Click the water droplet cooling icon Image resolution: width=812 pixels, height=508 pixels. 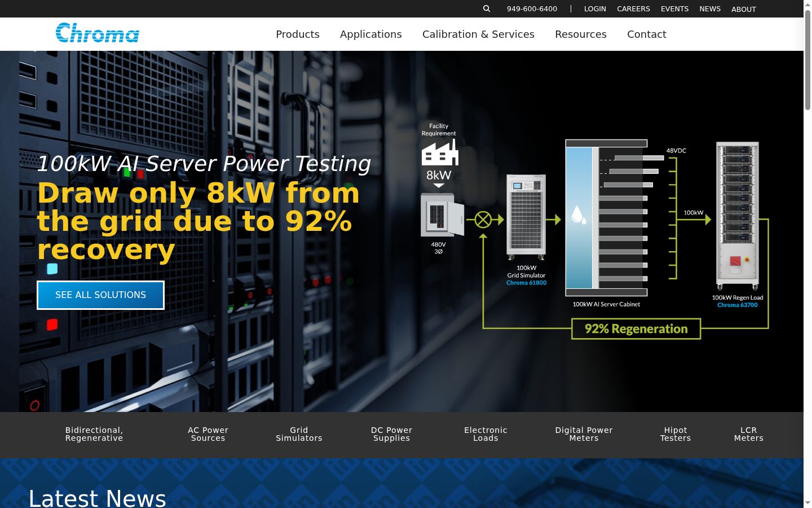(x=578, y=214)
